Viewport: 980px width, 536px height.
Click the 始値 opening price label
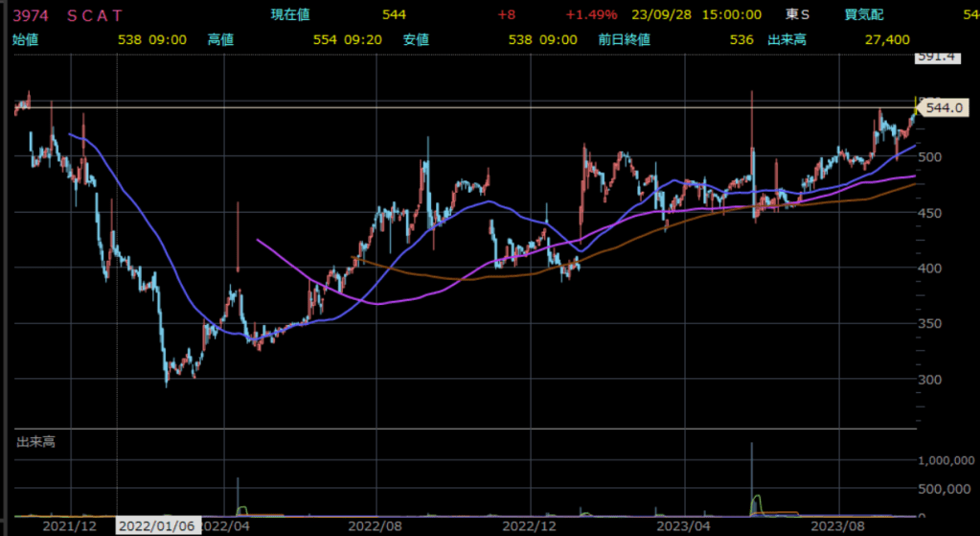click(x=26, y=39)
